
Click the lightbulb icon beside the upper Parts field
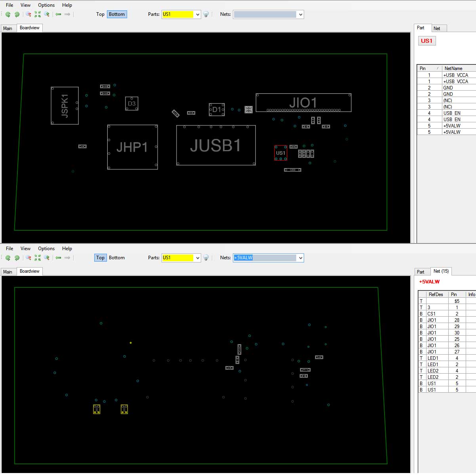206,14
